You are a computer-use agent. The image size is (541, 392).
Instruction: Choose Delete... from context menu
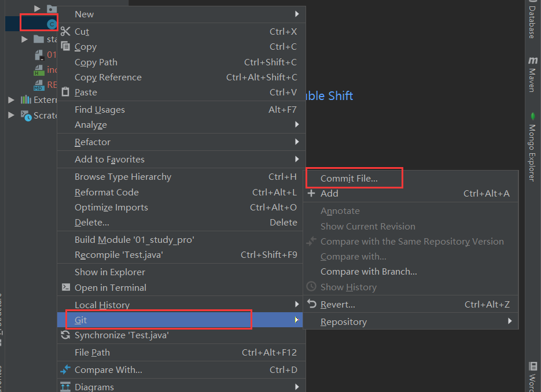[x=181, y=223]
